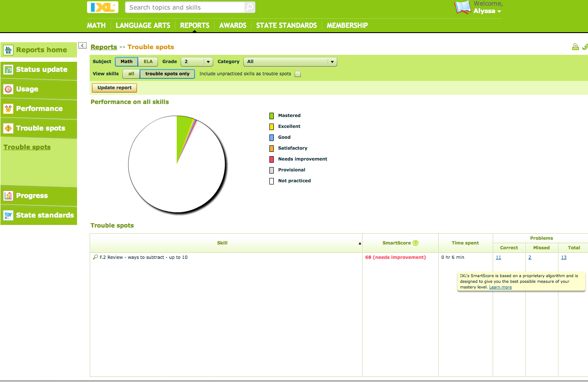The height and width of the screenshot is (382, 588).
Task: Click the magnifier icon next to skill F.2
Action: coord(95,257)
